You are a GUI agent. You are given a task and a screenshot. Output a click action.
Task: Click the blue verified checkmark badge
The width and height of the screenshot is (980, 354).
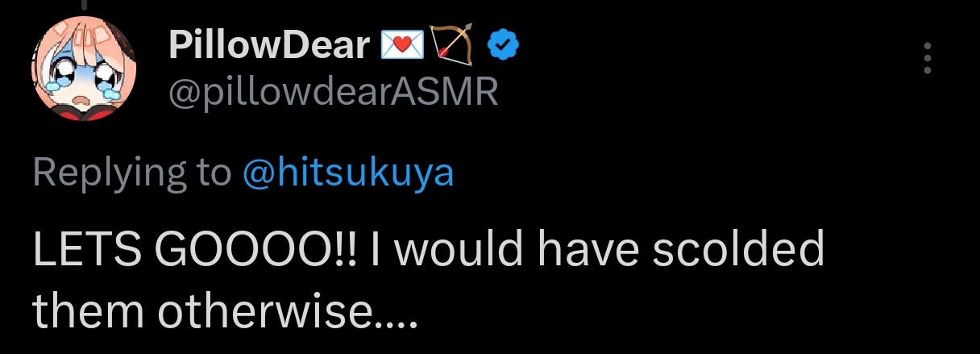coord(504,48)
